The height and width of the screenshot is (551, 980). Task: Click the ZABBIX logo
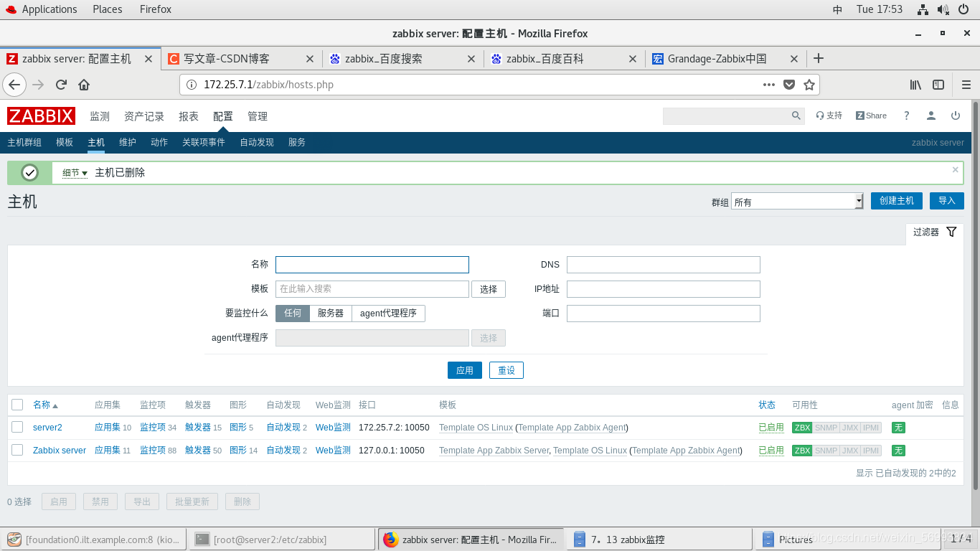click(x=41, y=116)
